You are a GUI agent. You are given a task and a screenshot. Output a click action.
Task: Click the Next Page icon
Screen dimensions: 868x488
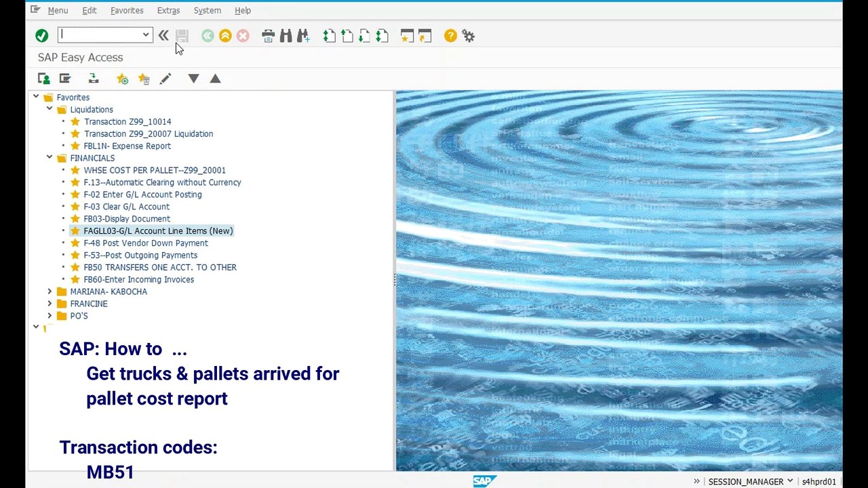[365, 35]
